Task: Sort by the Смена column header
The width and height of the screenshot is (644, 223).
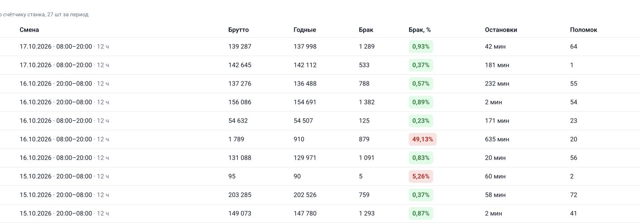Action: pos(29,30)
